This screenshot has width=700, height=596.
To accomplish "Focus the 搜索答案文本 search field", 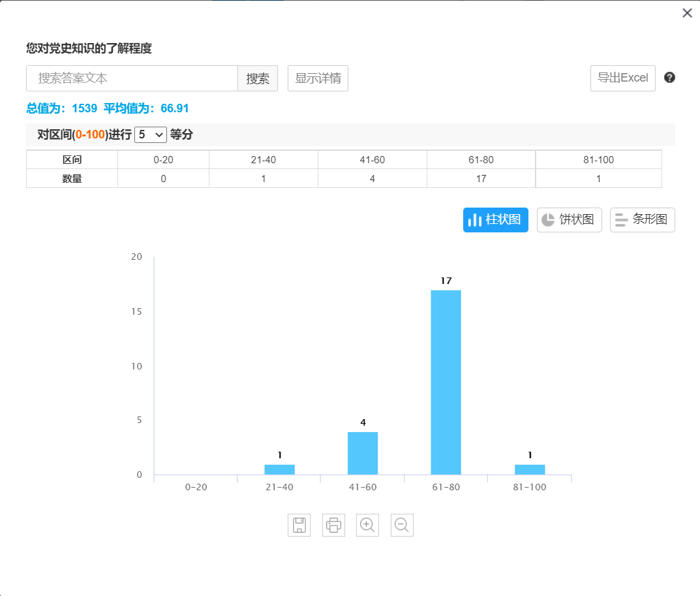I will tap(132, 78).
